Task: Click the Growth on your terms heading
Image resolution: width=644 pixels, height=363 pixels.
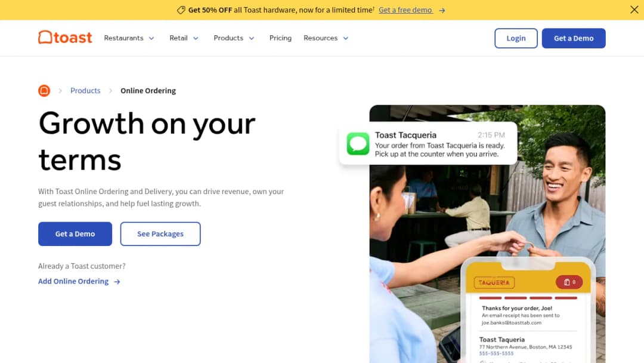Action: [x=147, y=141]
